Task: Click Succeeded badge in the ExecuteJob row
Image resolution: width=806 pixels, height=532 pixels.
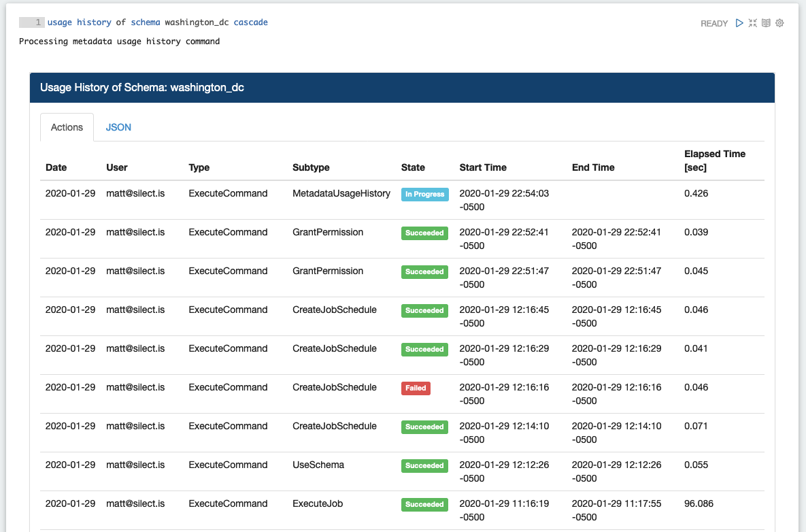Action: pos(424,504)
